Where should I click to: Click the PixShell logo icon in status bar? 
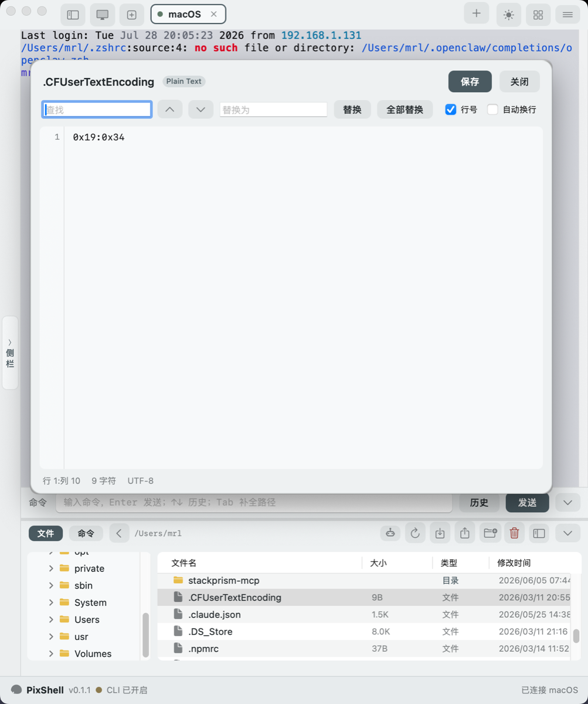[16, 690]
